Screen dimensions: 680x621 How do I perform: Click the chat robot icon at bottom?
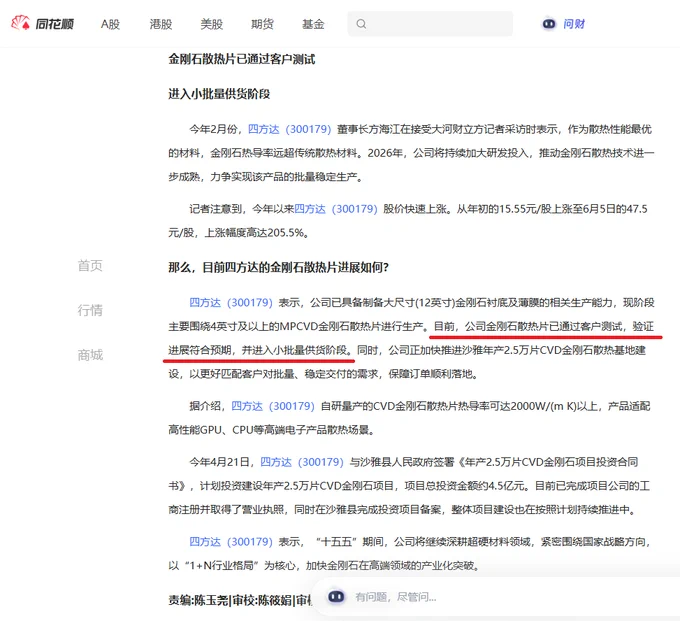click(337, 597)
